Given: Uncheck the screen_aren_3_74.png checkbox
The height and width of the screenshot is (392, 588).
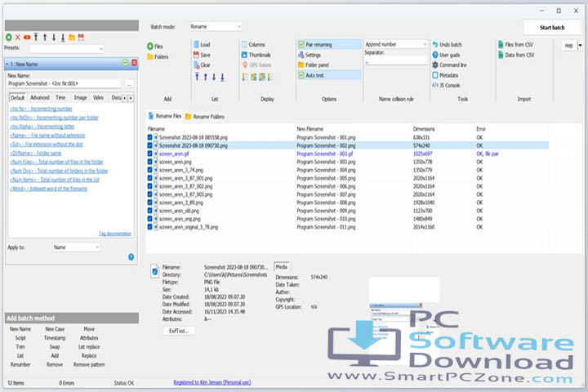Looking at the screenshot, I should (149, 170).
